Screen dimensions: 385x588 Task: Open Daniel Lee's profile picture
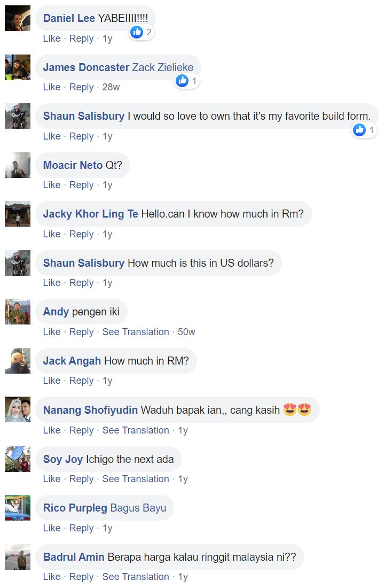pos(18,18)
